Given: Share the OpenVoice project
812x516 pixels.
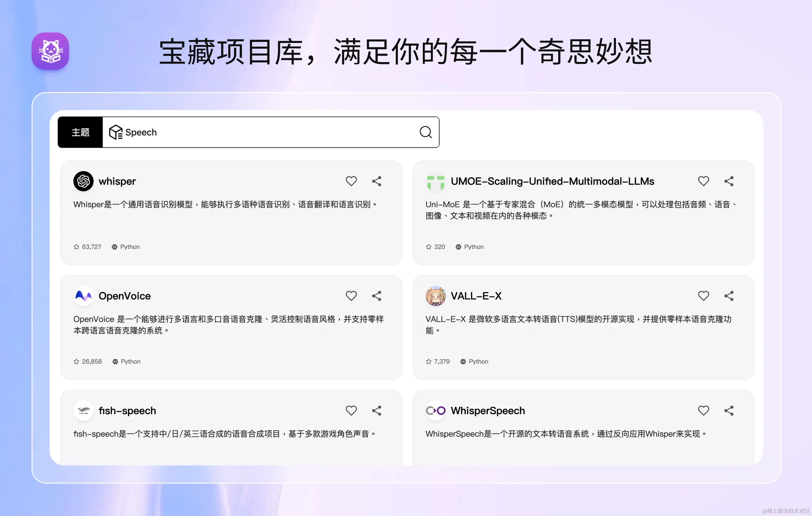Looking at the screenshot, I should coord(377,296).
